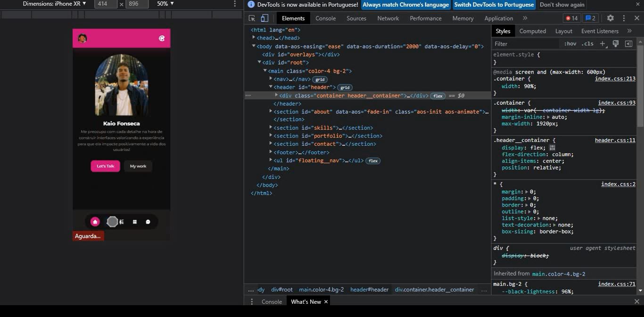
Task: Open DevTools settings gear
Action: click(x=610, y=18)
